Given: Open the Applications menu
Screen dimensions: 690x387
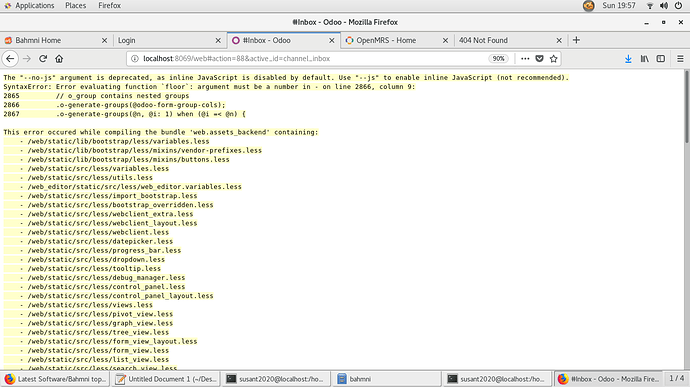Looking at the screenshot, I should click(29, 5).
